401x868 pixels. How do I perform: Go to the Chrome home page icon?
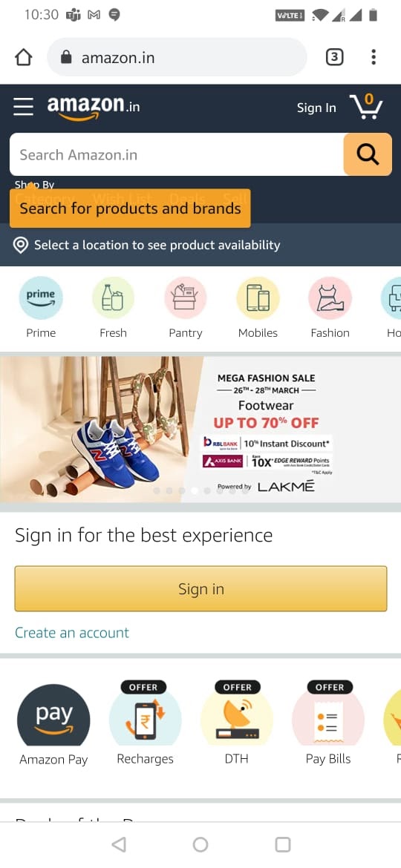(23, 57)
